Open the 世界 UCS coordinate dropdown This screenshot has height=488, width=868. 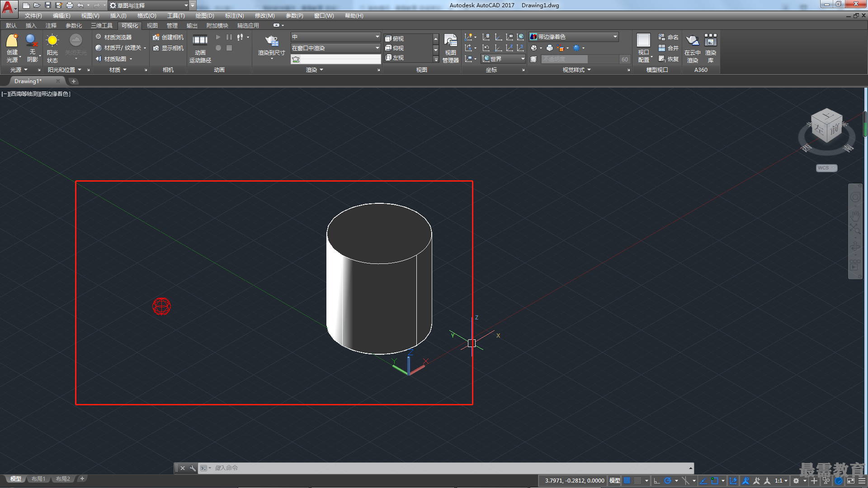504,59
